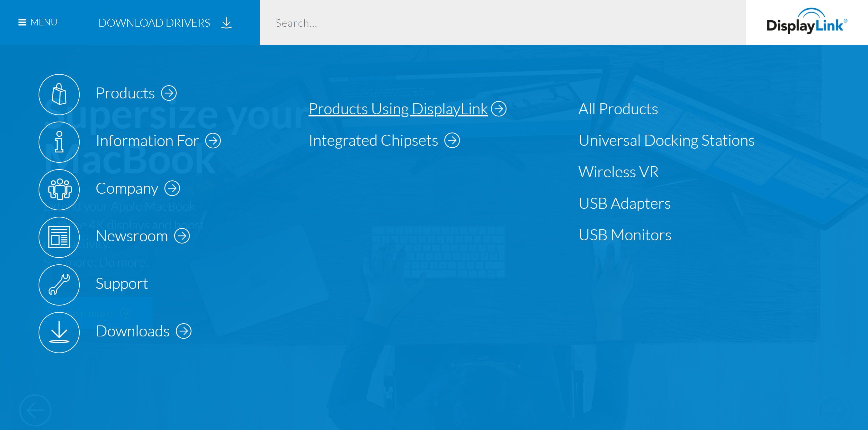868x430 pixels.
Task: Click the faded back arrow circle at bottom
Action: tap(35, 410)
